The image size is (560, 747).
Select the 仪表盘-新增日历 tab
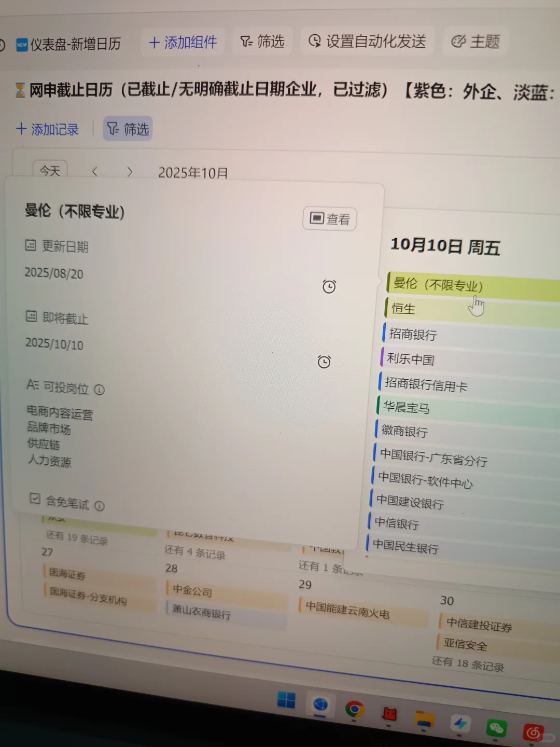click(x=68, y=45)
